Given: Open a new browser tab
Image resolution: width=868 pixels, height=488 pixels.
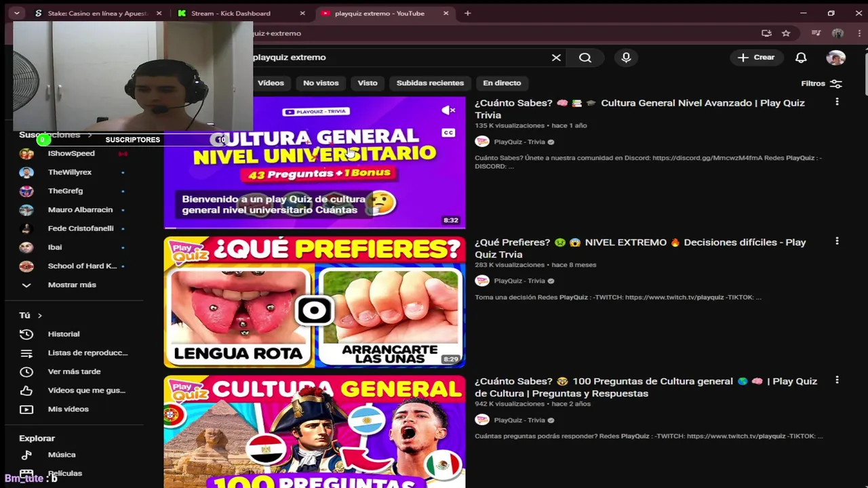Looking at the screenshot, I should point(468,13).
